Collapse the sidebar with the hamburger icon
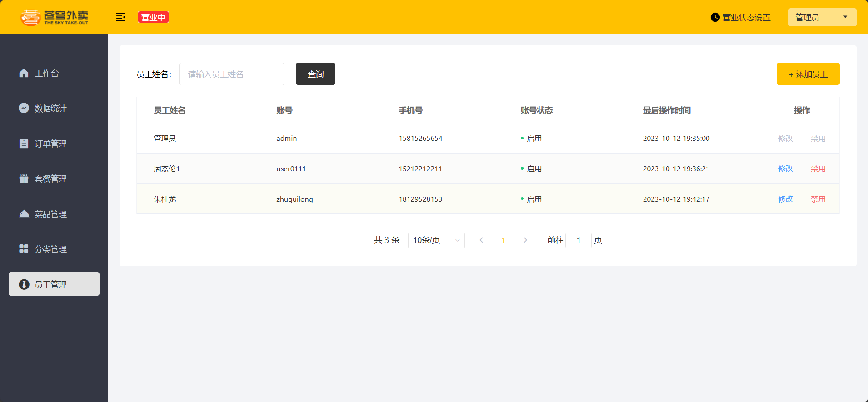868x402 pixels. pyautogui.click(x=120, y=17)
